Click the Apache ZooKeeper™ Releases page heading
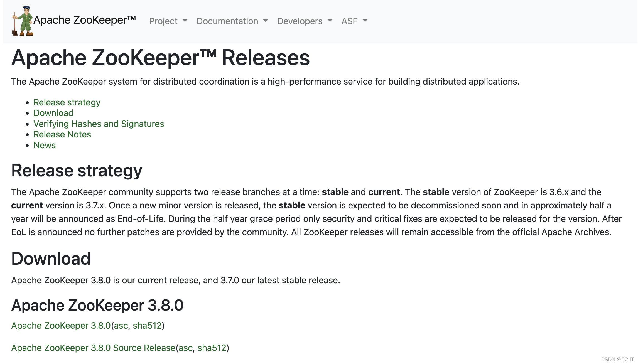638x364 pixels. (x=161, y=58)
